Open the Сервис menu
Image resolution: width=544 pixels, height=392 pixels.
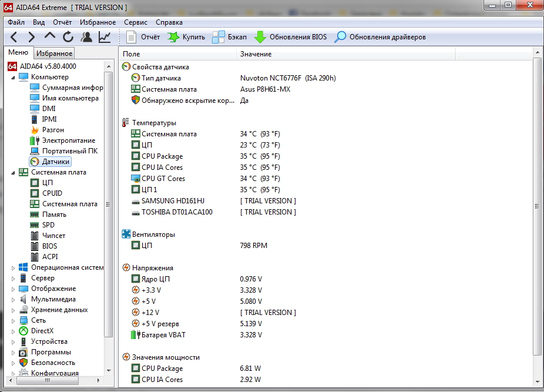coord(136,22)
